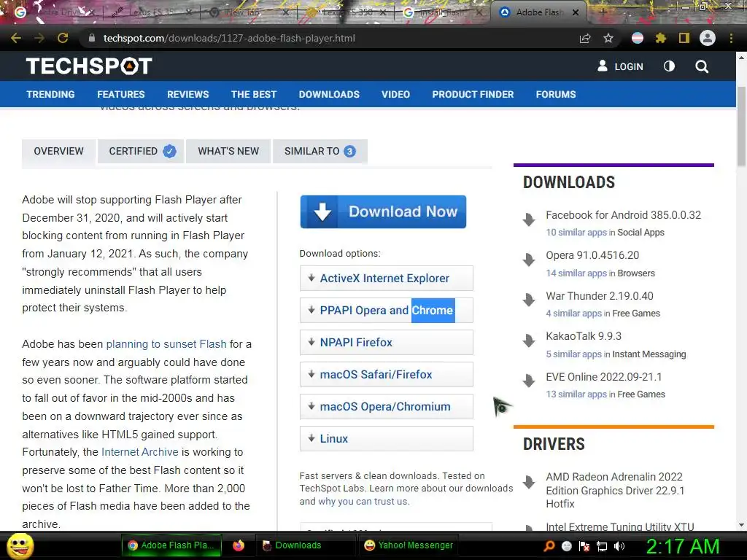Open the smiley Start button on taskbar

20,545
